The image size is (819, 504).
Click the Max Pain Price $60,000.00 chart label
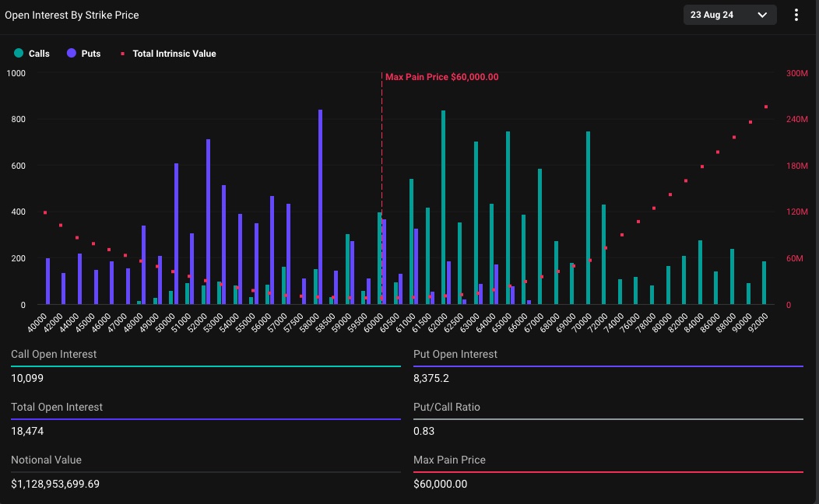(x=441, y=77)
